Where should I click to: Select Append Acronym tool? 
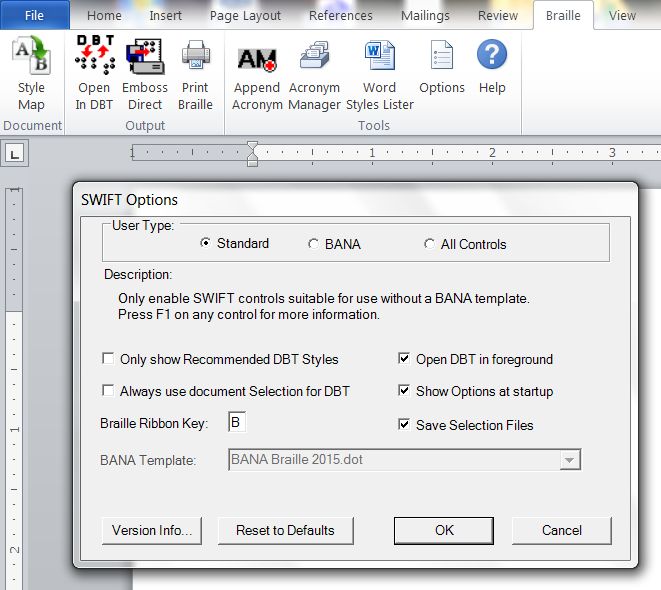tap(257, 79)
